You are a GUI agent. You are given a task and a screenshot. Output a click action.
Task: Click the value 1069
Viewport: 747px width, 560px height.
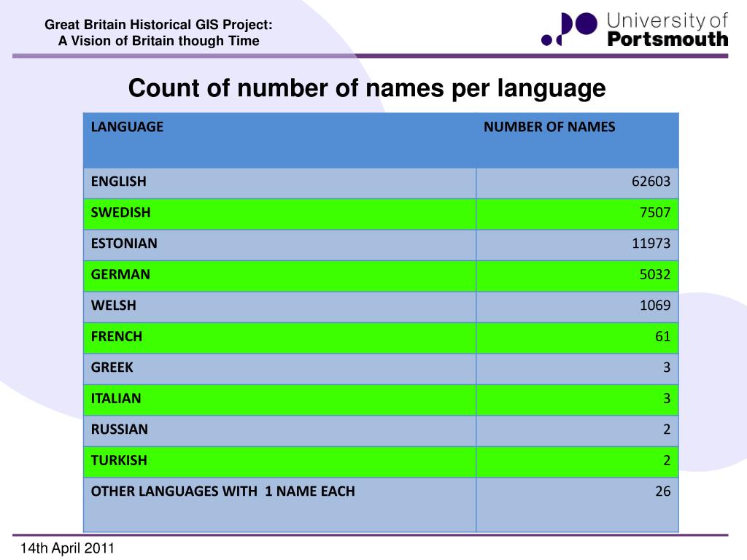tap(655, 306)
